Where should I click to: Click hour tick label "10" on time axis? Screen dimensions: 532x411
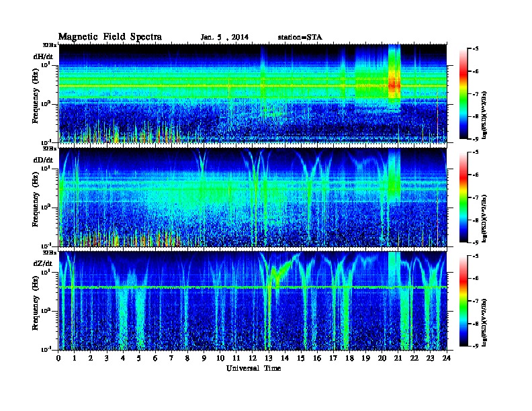(x=220, y=358)
